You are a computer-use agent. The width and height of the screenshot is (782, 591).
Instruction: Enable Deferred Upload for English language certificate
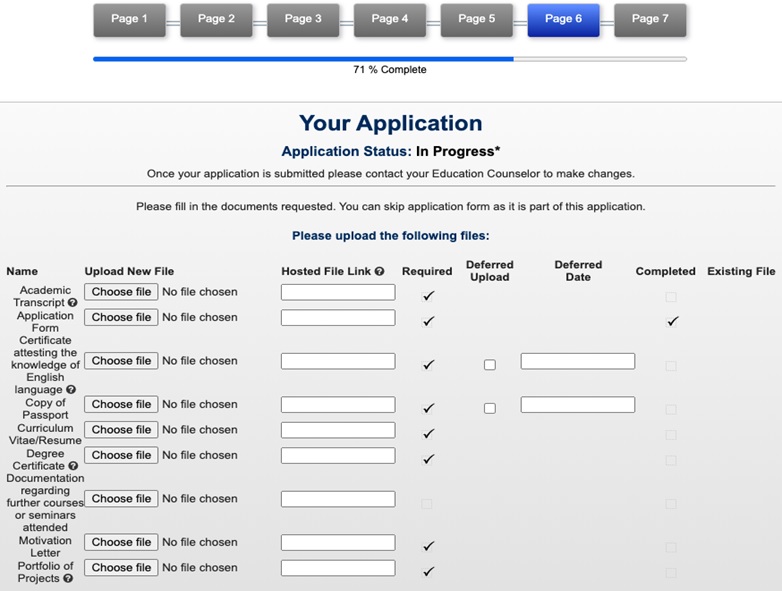pos(490,365)
